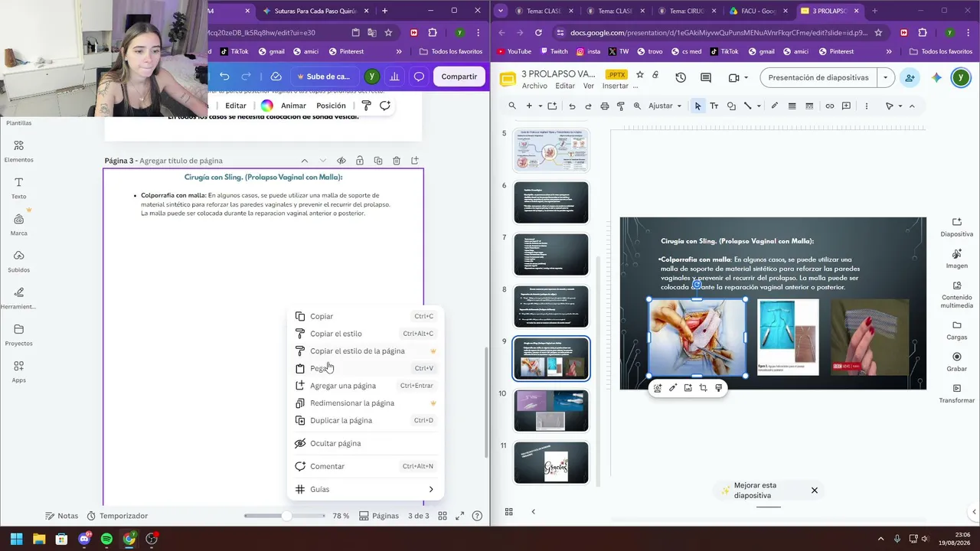The height and width of the screenshot is (551, 980).
Task: Toggle Canva Notas panel
Action: click(62, 516)
